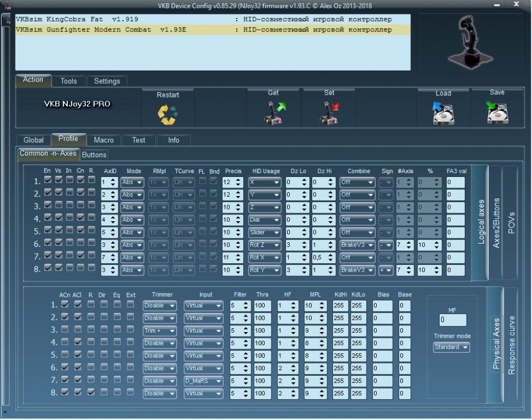Click the KdHi field for physical axis 5

341,356
